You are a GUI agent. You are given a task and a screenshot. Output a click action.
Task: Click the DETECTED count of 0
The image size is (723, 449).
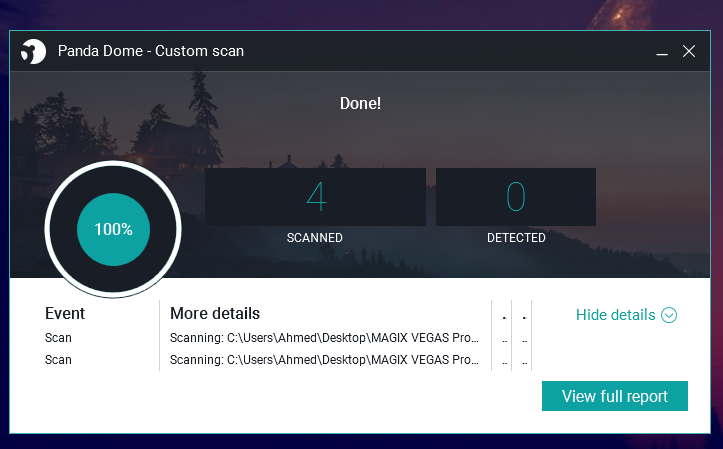point(516,197)
